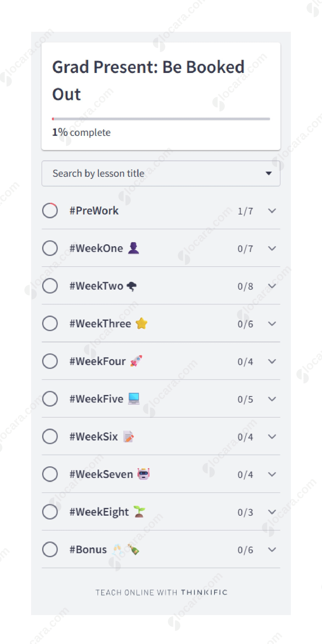The height and width of the screenshot is (644, 322).
Task: Expand the #WeekFive chapter chevron
Action: [x=272, y=399]
